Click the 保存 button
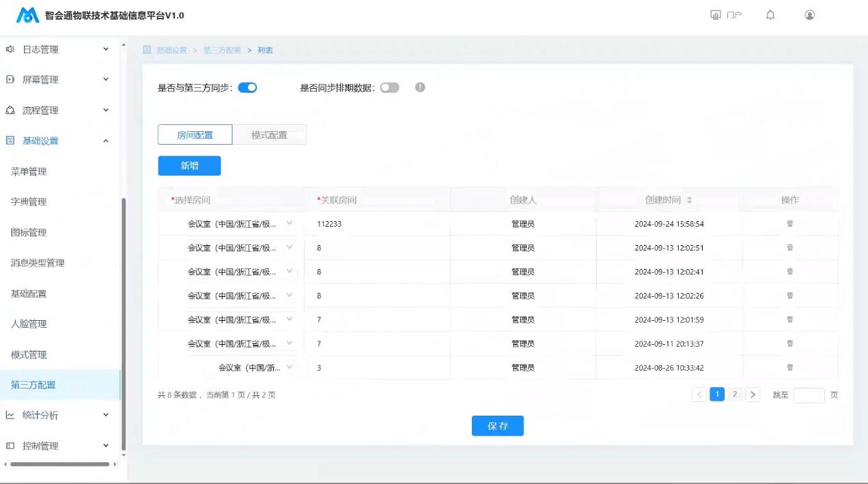The height and width of the screenshot is (484, 868). pyautogui.click(x=497, y=426)
